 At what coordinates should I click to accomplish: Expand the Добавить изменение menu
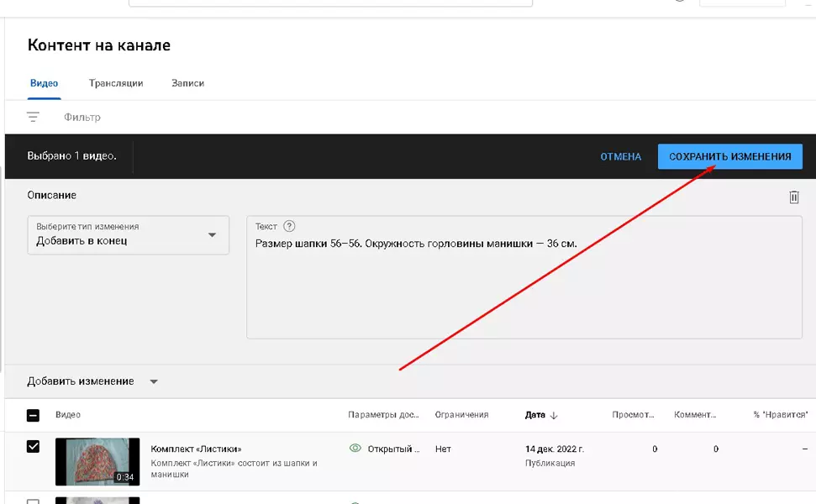click(x=92, y=381)
